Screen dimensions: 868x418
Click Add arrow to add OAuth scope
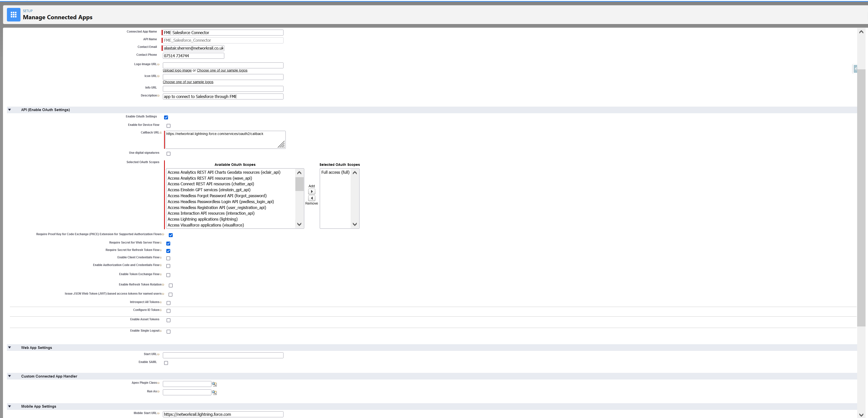[x=312, y=191]
